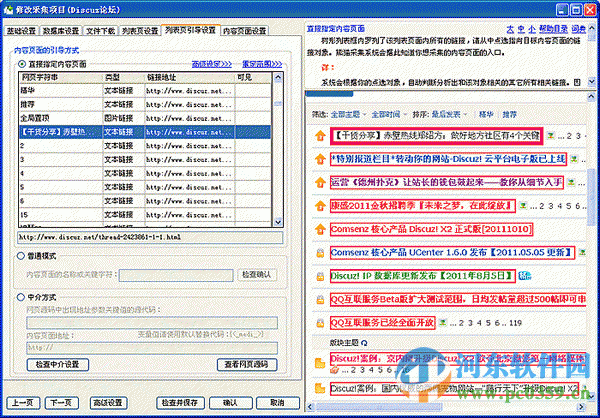Click the pin icon beside 康盛2011金秋招聘季 thread
The height and width of the screenshot is (418, 600).
click(320, 206)
